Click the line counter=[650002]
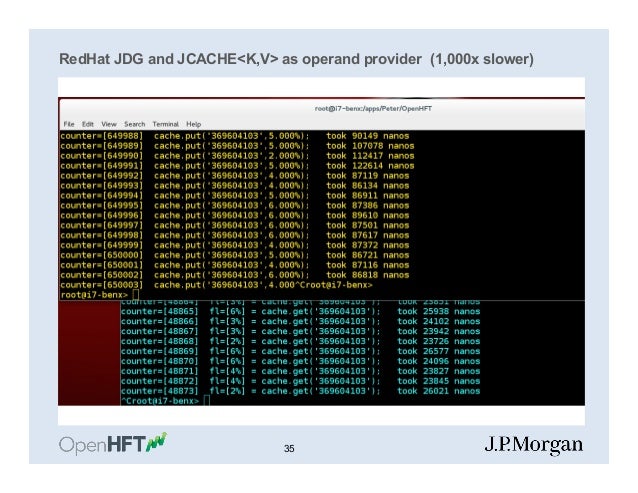The height and width of the screenshot is (493, 638). pos(234,275)
